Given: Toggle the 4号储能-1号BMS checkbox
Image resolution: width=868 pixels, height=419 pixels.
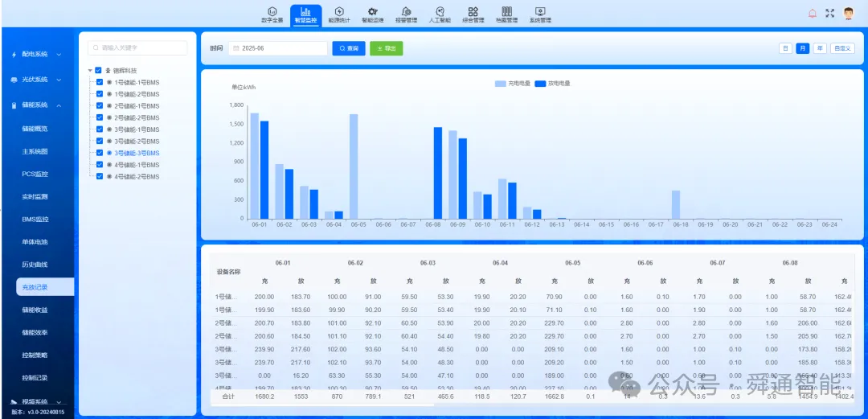Looking at the screenshot, I should tap(100, 165).
